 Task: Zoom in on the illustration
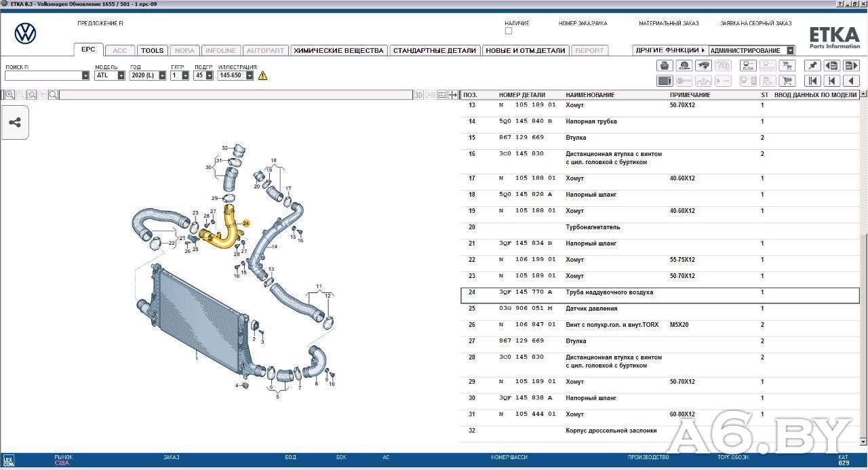[9, 95]
